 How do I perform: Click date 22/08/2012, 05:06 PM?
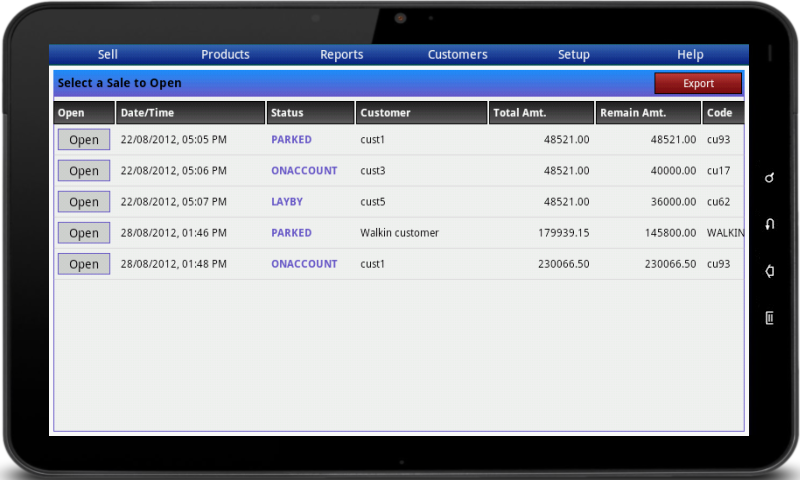point(173,170)
